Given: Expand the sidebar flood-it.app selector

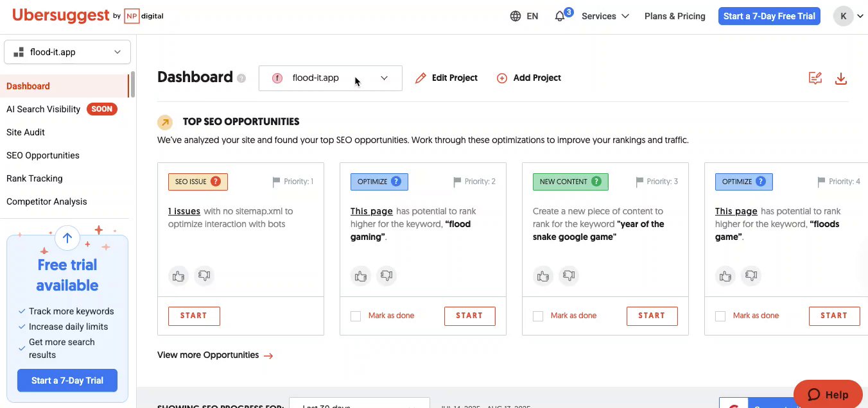Looking at the screenshot, I should click(x=67, y=52).
